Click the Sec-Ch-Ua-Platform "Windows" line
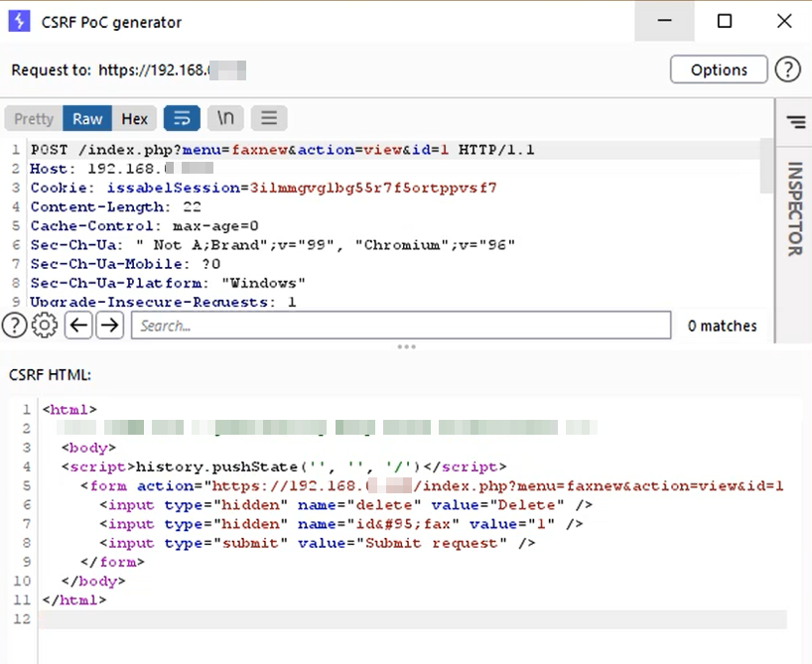This screenshot has height=664, width=812. (x=168, y=283)
